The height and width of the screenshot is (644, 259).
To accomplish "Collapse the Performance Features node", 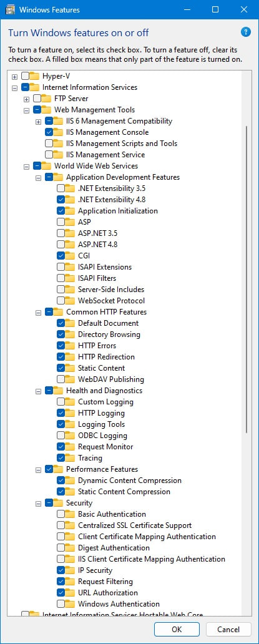I will [x=39, y=469].
